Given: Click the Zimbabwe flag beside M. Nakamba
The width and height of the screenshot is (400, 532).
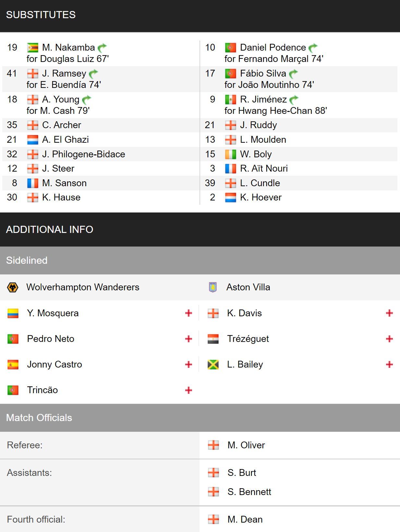Looking at the screenshot, I should (33, 48).
